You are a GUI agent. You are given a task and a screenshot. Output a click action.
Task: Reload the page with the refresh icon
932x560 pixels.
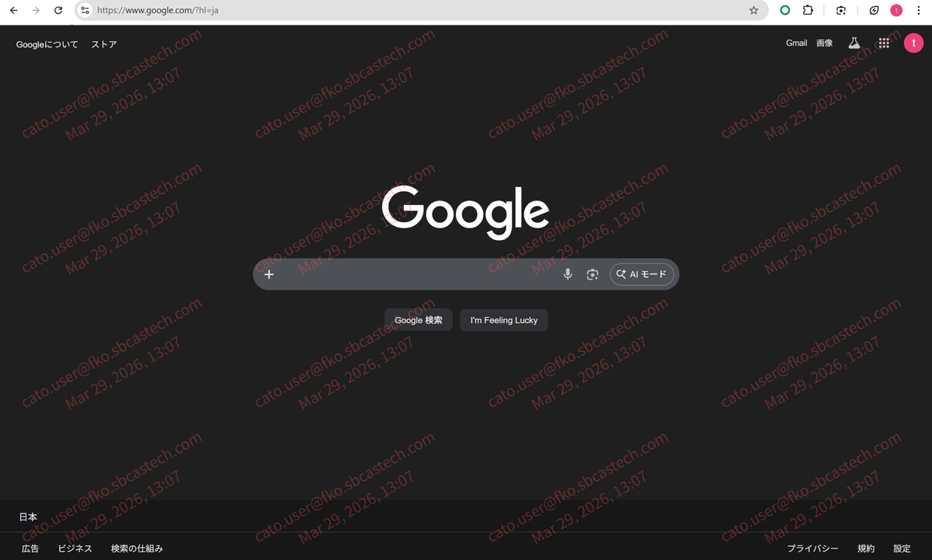pyautogui.click(x=57, y=10)
